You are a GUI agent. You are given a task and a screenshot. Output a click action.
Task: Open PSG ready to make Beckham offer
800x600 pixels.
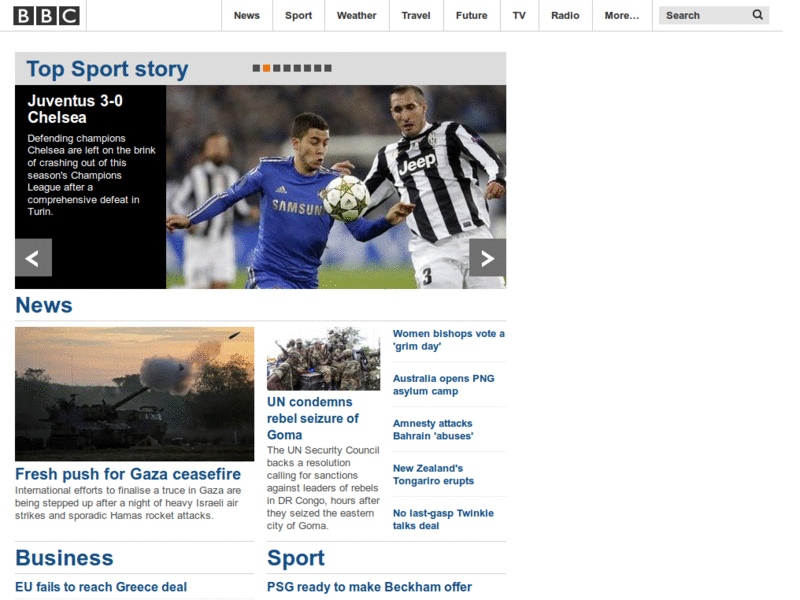pos(369,587)
